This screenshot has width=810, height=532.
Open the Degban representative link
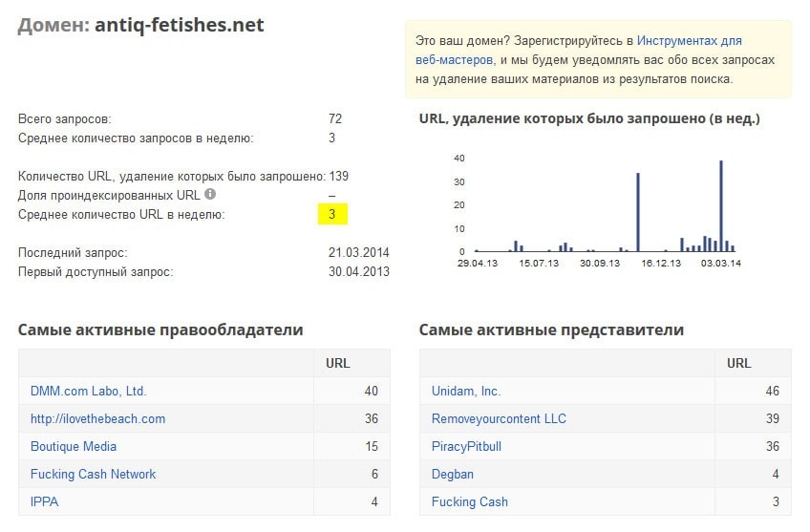tap(453, 474)
